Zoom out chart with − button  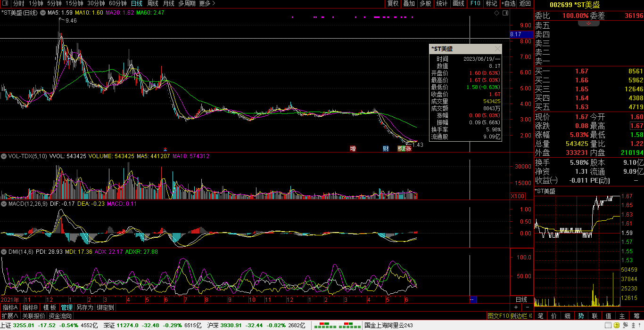tap(527, 307)
